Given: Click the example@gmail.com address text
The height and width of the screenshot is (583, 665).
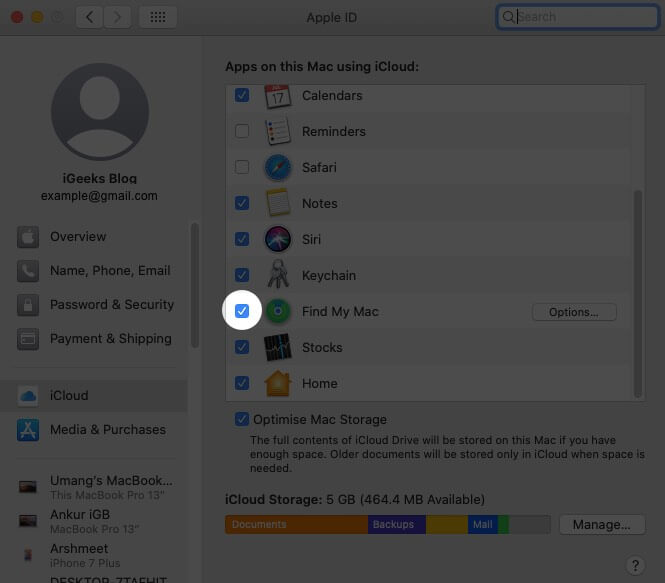Looking at the screenshot, I should [x=99, y=196].
